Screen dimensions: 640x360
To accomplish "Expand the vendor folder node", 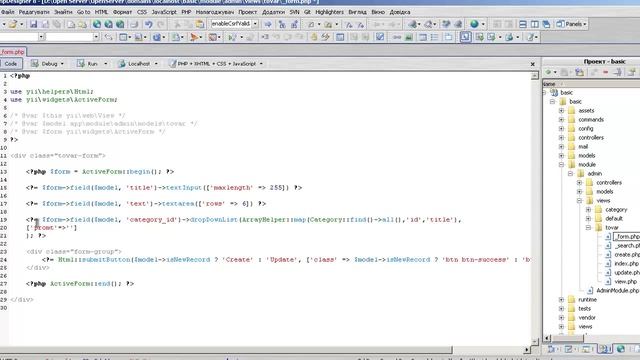I will click(x=562, y=318).
